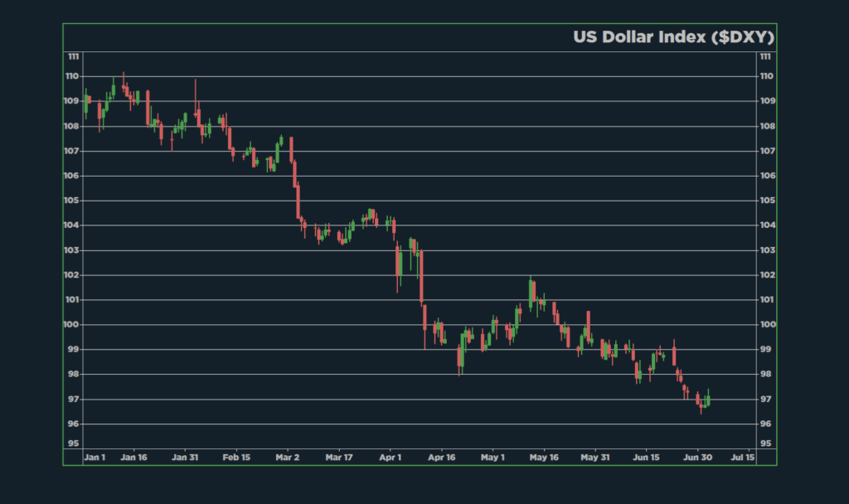The height and width of the screenshot is (504, 849).
Task: Select the May 16 date label
Action: 544,458
